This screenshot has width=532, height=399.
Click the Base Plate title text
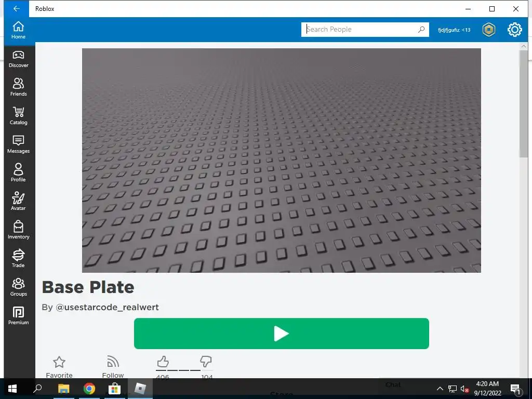coord(88,287)
